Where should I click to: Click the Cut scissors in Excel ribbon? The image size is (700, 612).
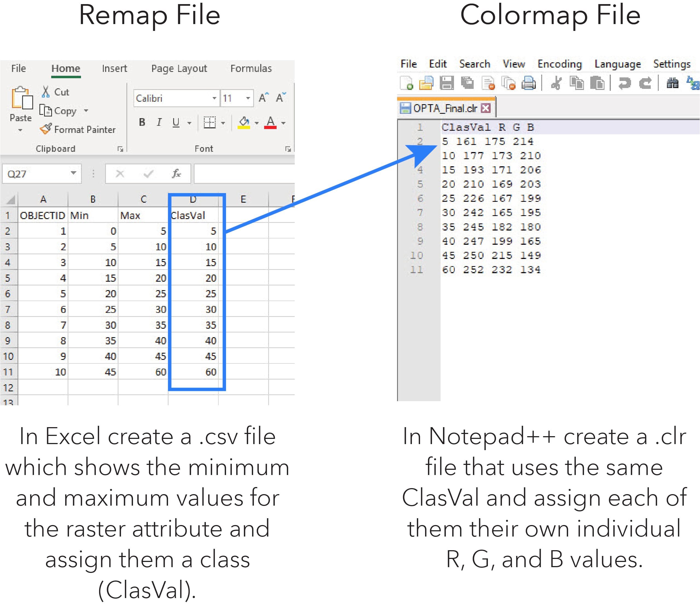(46, 92)
